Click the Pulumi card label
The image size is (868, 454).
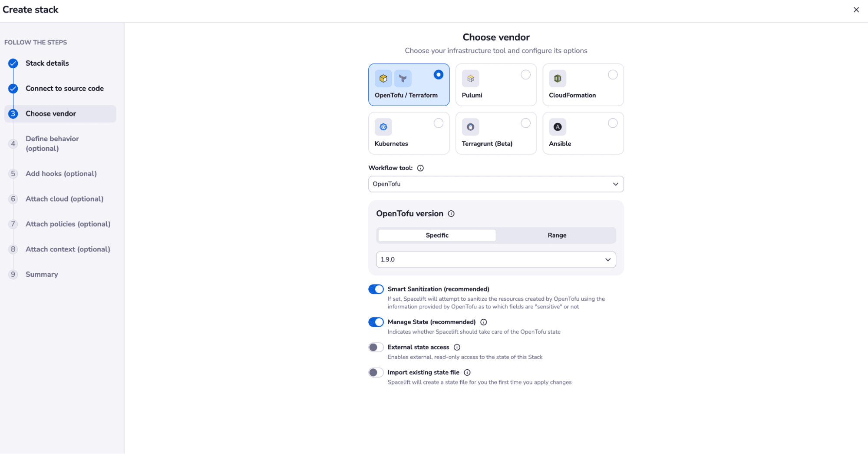(472, 96)
